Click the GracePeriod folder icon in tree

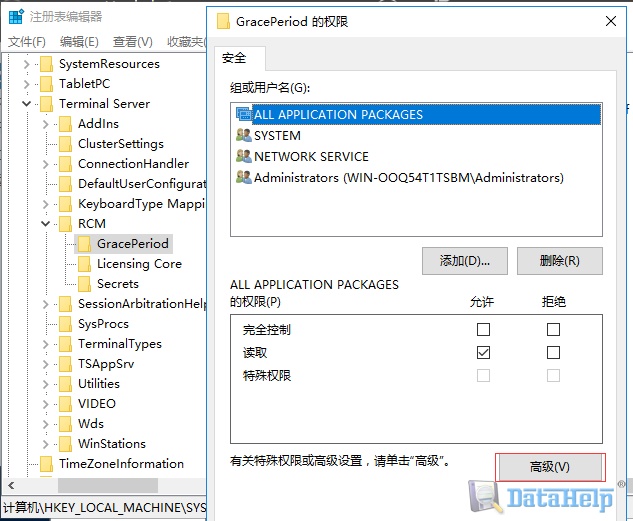click(85, 244)
